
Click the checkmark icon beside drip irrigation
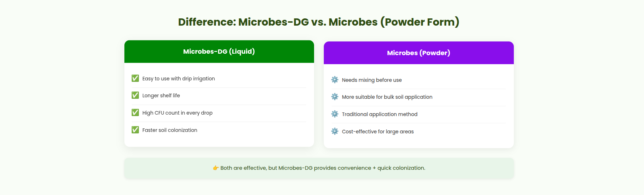[x=135, y=78]
